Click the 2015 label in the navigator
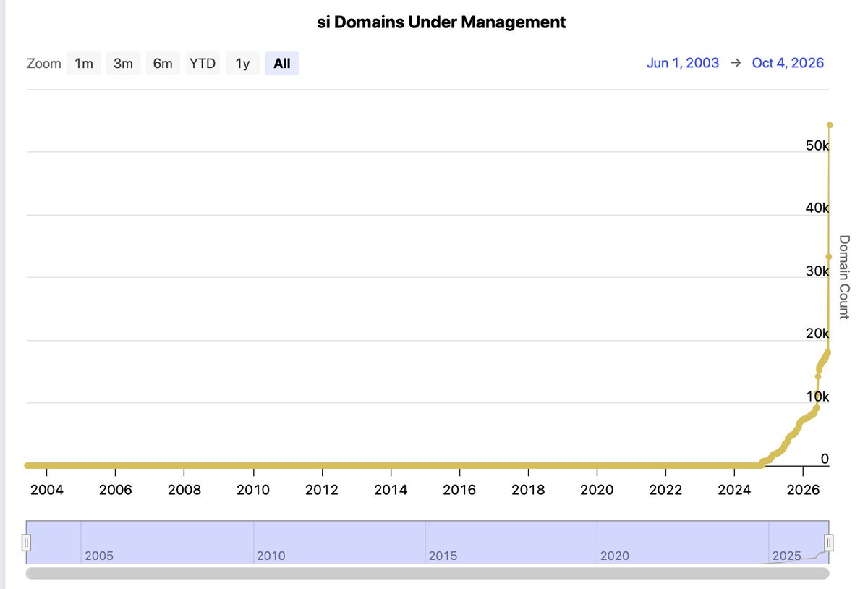The height and width of the screenshot is (589, 868). pos(442,556)
